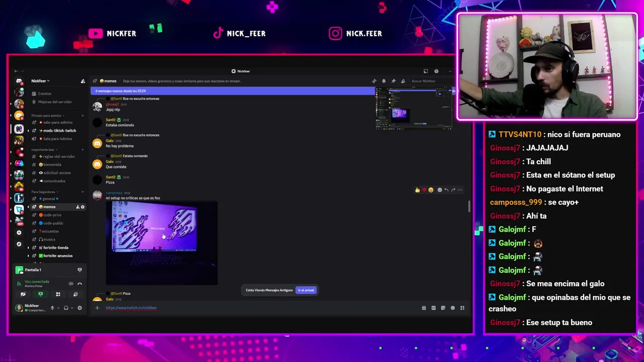This screenshot has width=644, height=362.
Task: Open notification bell settings in header
Action: click(x=383, y=81)
